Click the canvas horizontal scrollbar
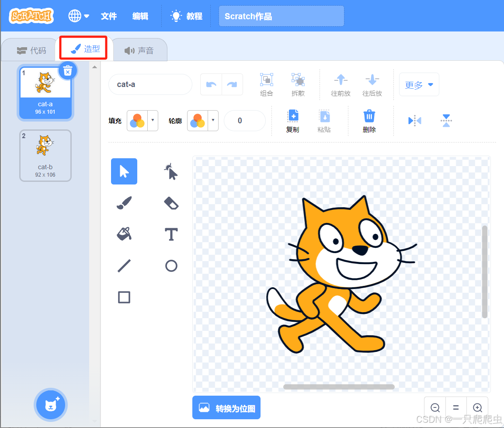 point(339,387)
